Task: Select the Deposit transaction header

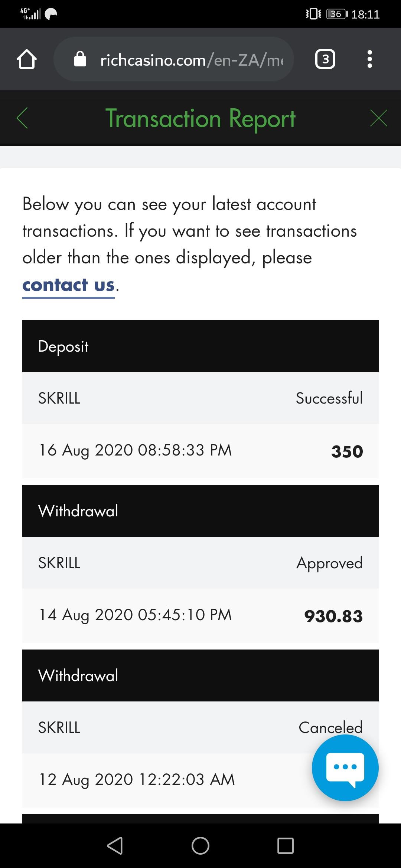Action: click(x=200, y=346)
